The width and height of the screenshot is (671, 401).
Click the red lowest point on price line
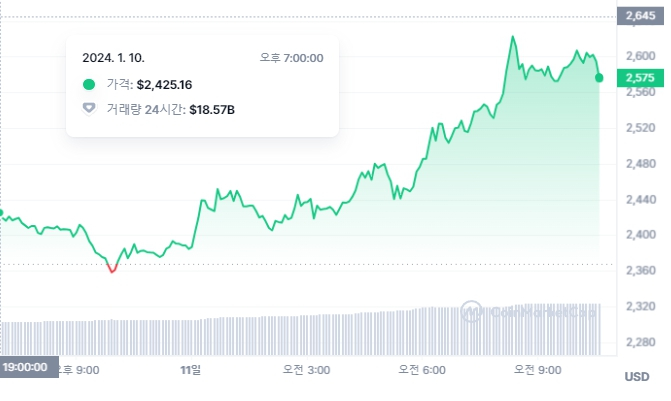(111, 270)
